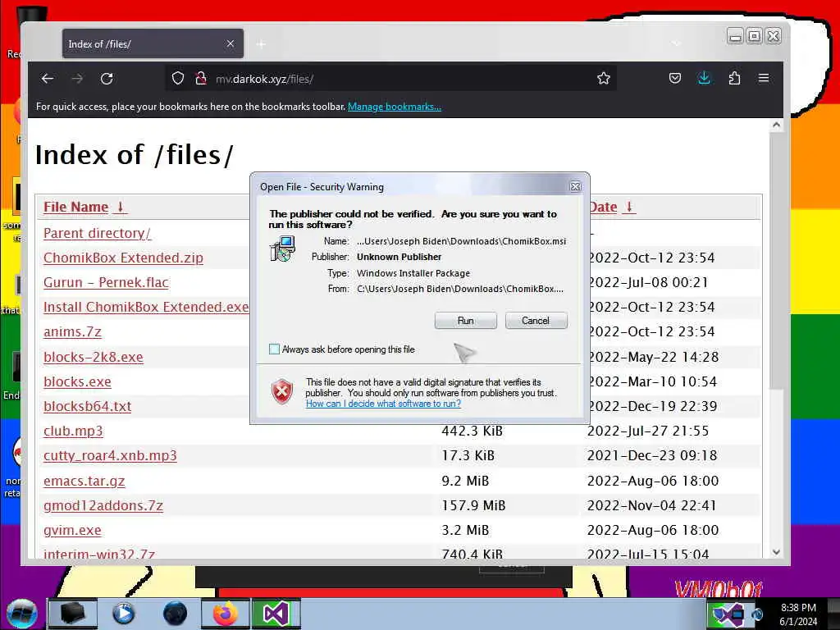The width and height of the screenshot is (840, 630).
Task: Open Gurun - Pernek.flac file
Action: click(106, 282)
